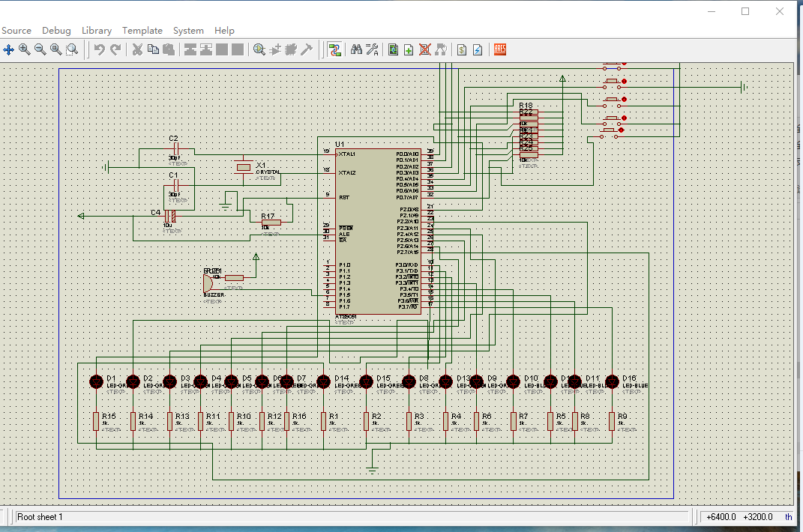Open the Source menu
803x532 pixels.
16,31
